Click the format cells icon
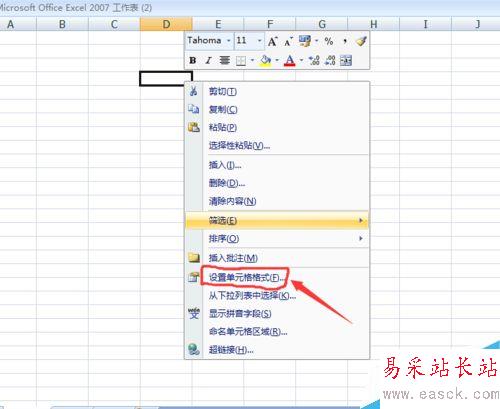Screen dimensions: 500x409 pyautogui.click(x=193, y=277)
